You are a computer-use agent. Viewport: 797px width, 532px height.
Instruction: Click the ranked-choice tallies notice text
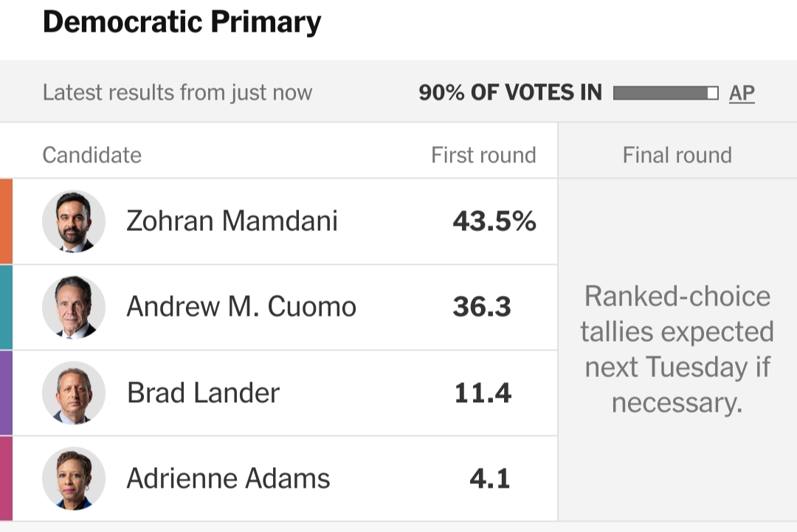coord(677,349)
